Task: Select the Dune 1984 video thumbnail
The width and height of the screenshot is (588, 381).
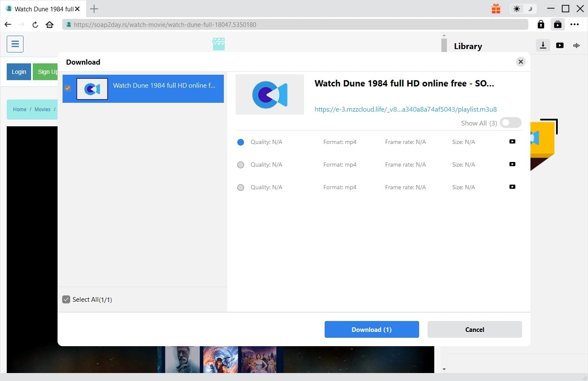Action: click(x=92, y=89)
